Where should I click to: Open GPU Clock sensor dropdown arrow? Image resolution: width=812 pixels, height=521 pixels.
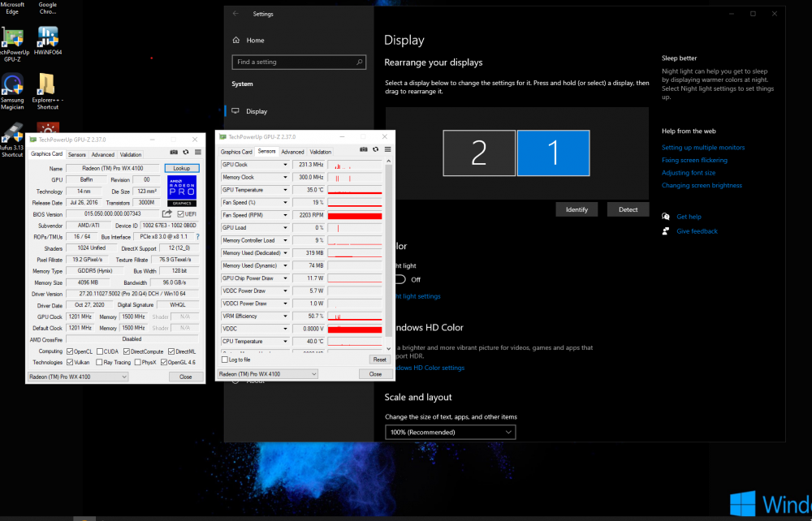point(285,165)
